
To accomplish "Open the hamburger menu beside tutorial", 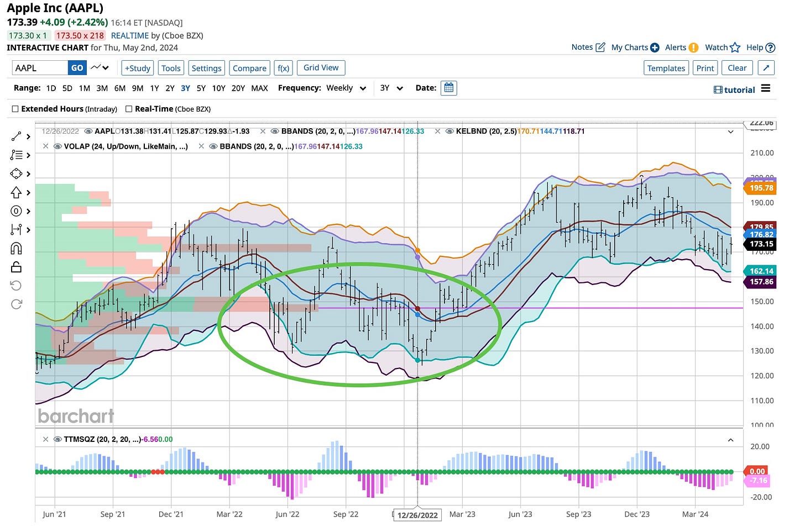I will (x=766, y=88).
